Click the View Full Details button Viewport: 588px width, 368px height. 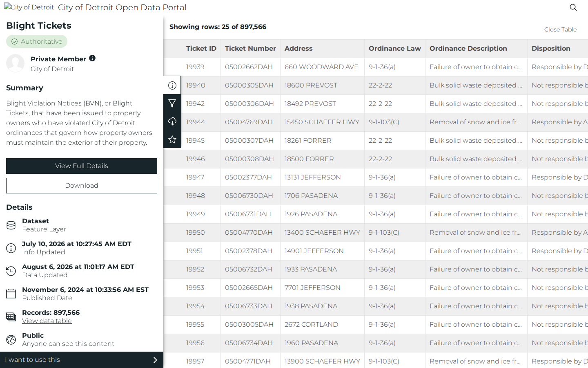point(82,166)
